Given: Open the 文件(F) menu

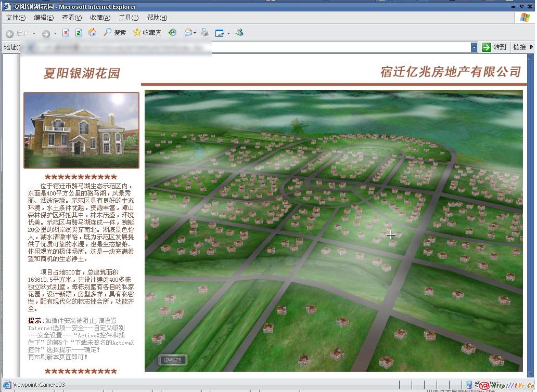Looking at the screenshot, I should tap(16, 18).
